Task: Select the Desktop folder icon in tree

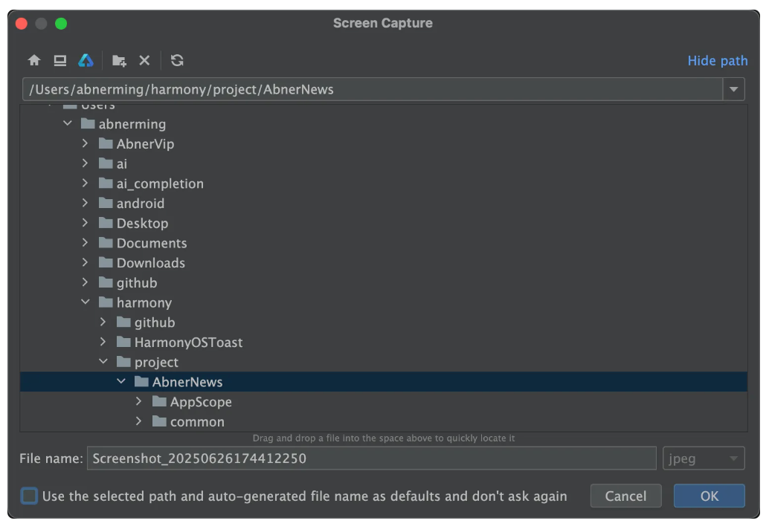Action: pos(106,224)
